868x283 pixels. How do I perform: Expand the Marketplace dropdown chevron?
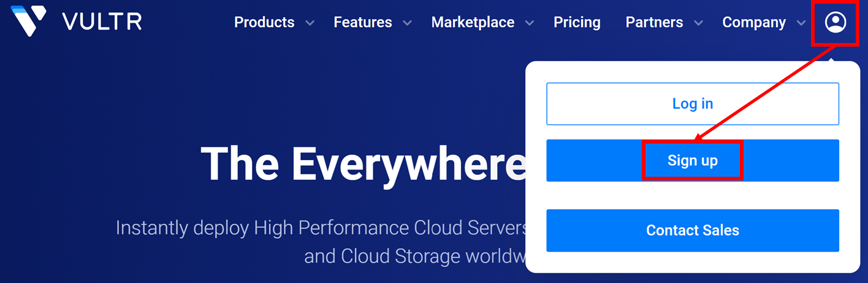pyautogui.click(x=530, y=23)
